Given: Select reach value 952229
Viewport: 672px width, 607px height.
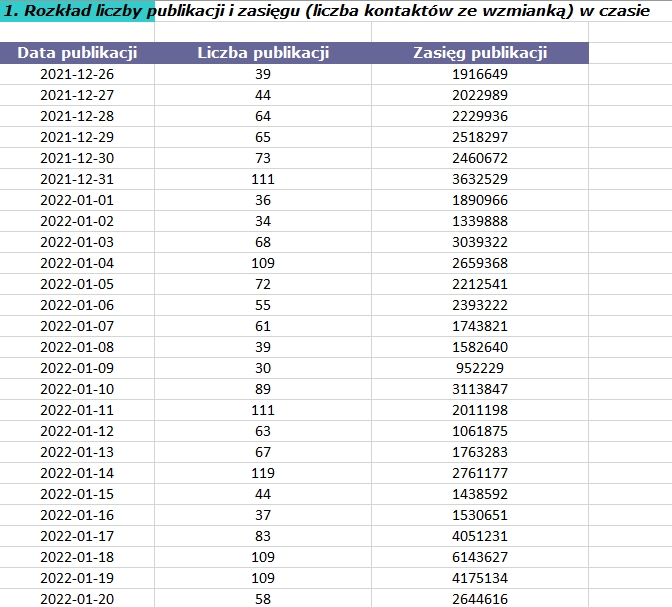Looking at the screenshot, I should 480,368.
